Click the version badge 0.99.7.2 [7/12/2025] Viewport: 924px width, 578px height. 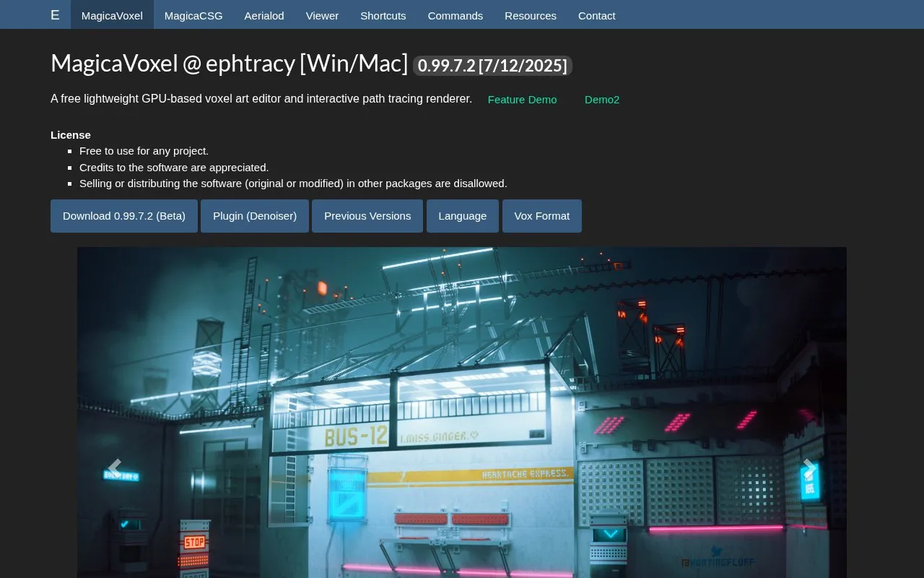pyautogui.click(x=492, y=66)
